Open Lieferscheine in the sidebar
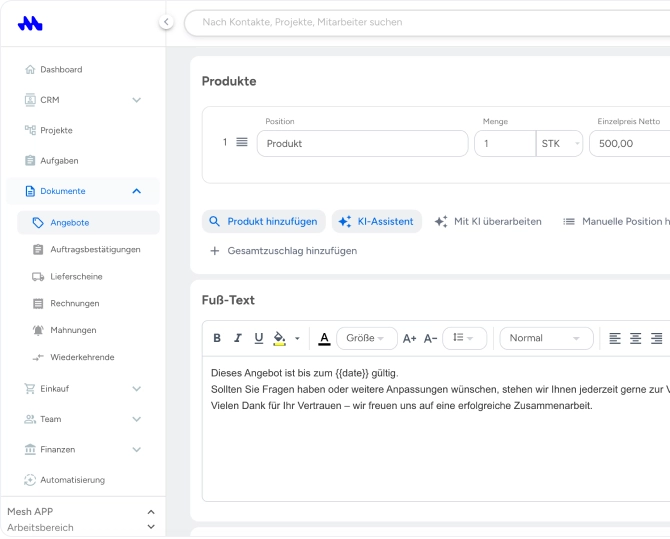 coord(76,277)
